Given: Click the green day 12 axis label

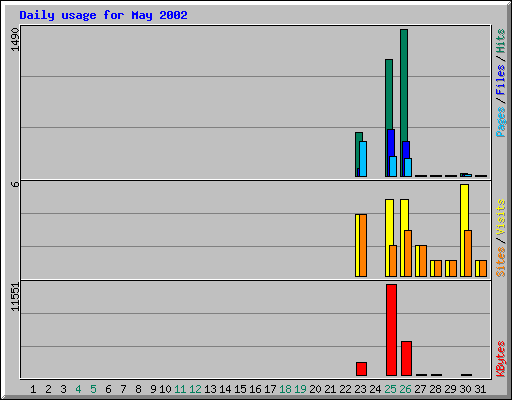Looking at the screenshot, I should pyautogui.click(x=195, y=389).
